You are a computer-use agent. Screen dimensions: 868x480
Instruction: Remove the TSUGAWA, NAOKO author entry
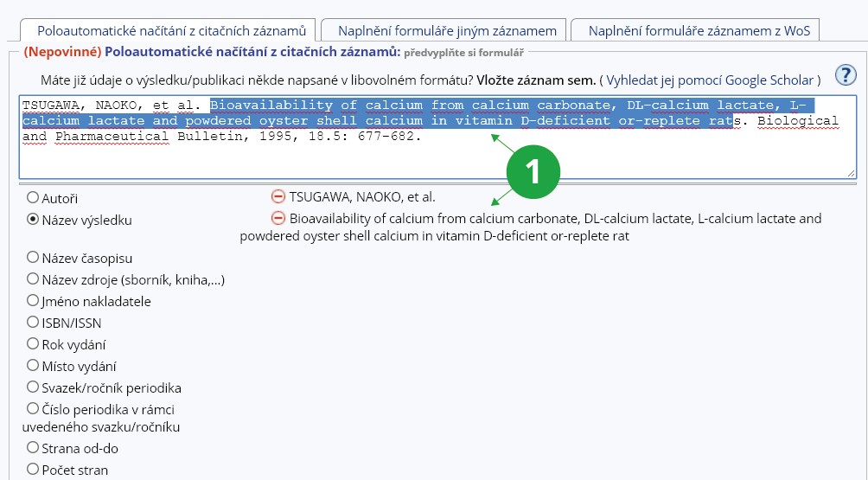pyautogui.click(x=278, y=196)
